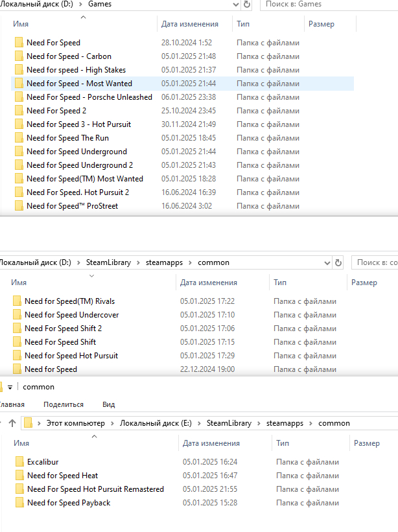Go up one level in E: drive window
The image size is (398, 532).
tap(12, 423)
